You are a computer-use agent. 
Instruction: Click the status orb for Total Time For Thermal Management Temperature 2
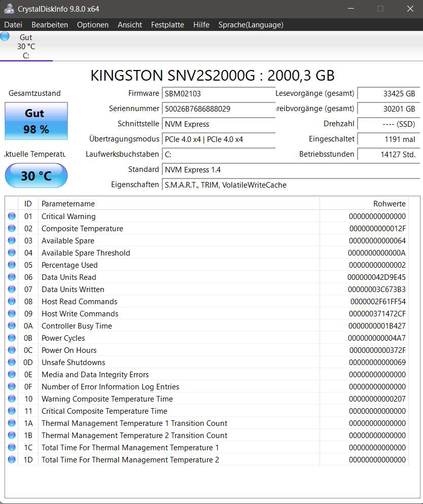12,460
